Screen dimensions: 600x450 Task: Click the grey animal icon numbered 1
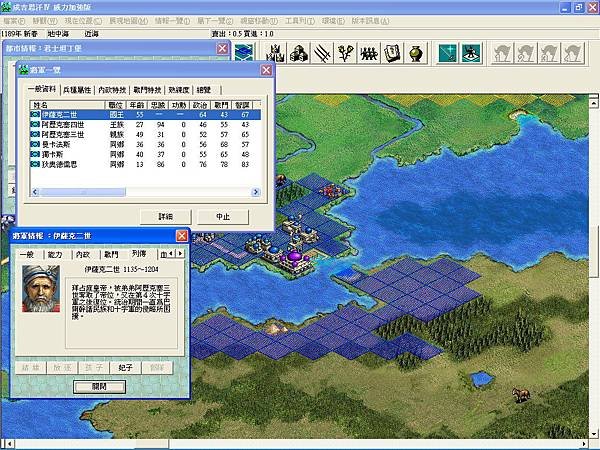click(x=502, y=53)
